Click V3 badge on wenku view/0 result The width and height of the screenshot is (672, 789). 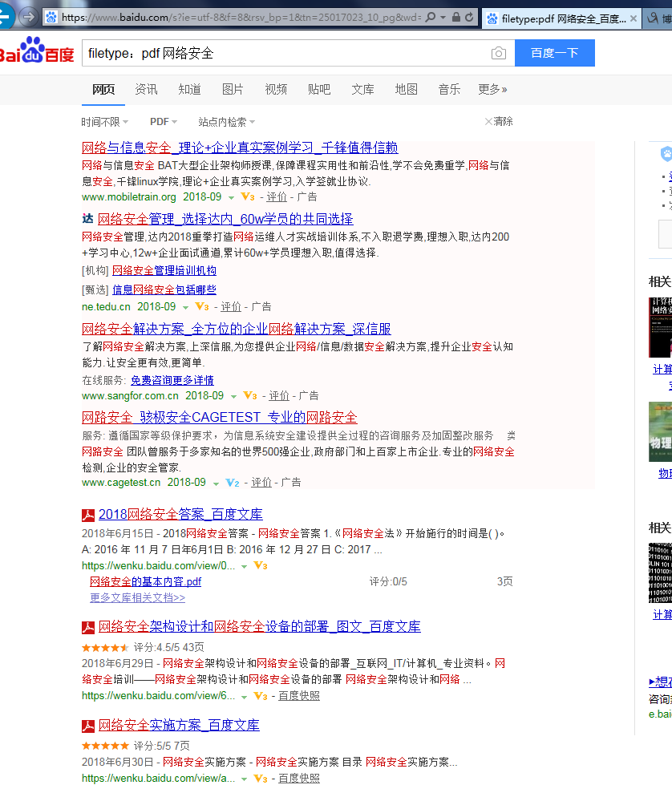(x=261, y=565)
